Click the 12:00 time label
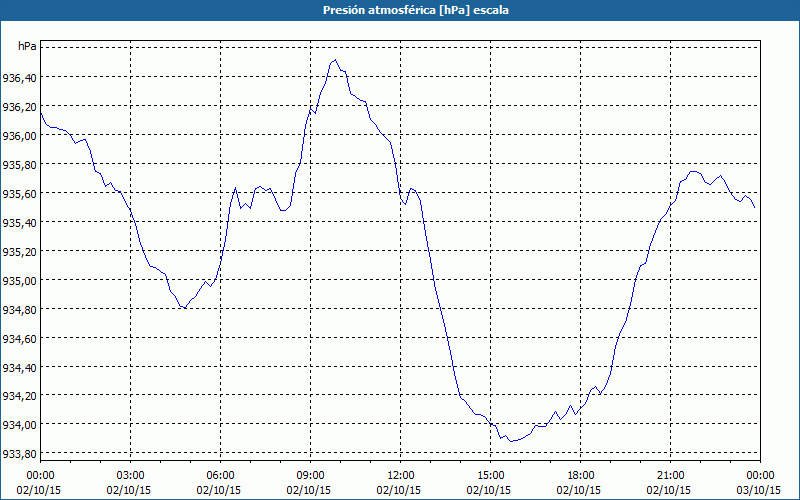This screenshot has width=800, height=500. click(x=401, y=476)
